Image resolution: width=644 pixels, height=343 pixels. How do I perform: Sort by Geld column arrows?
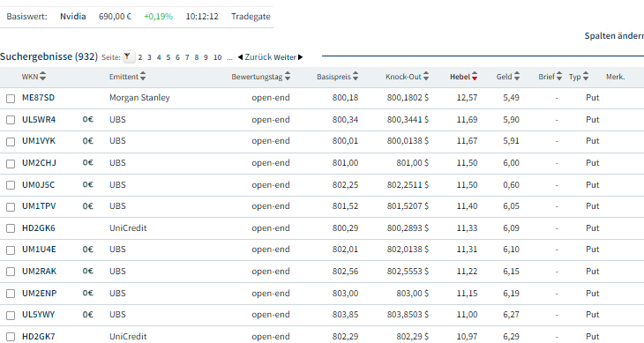point(517,77)
